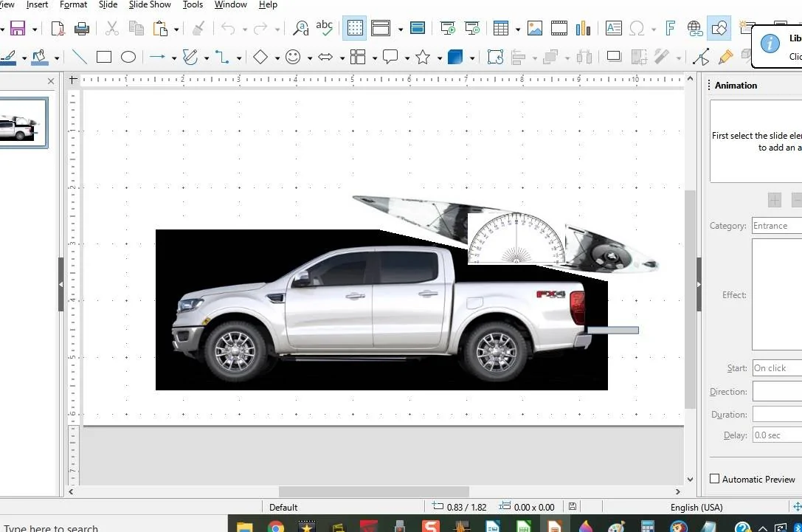802x532 pixels.
Task: Toggle the Shadow button
Action: [613, 57]
